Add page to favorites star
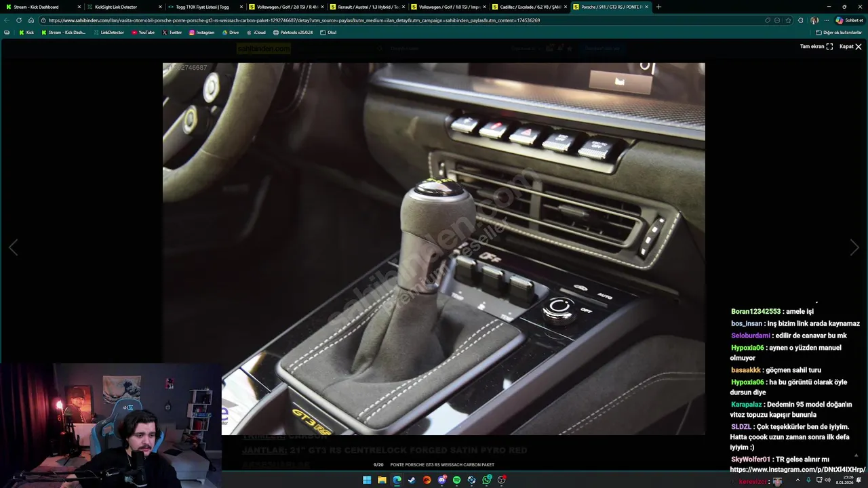 pos(788,20)
